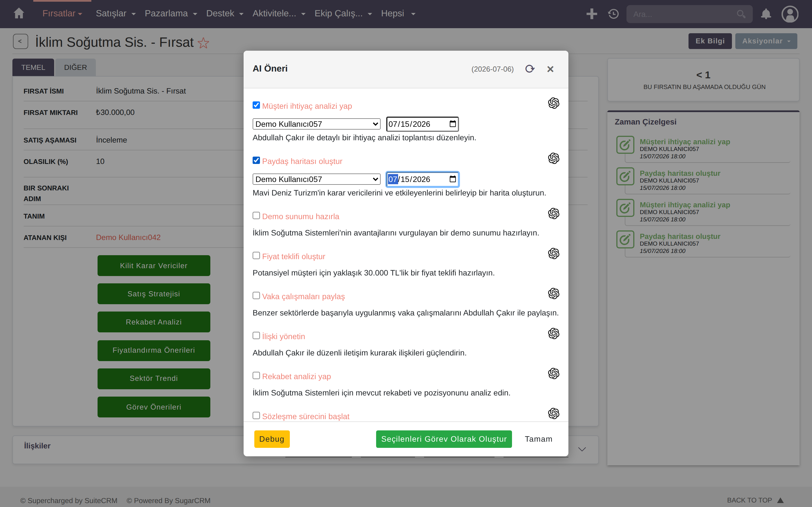Tick the Rekabet analizi yap checkbox
Screen dimensions: 812x507
(256, 375)
